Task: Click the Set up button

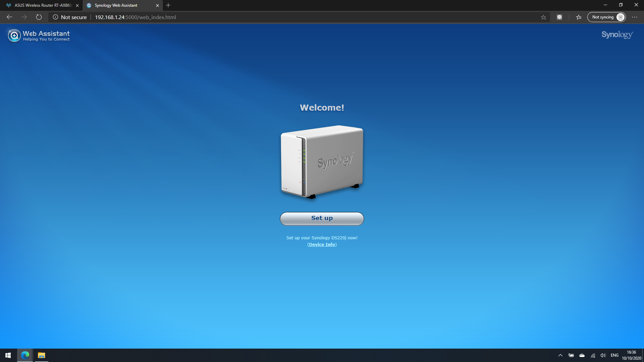Action: click(322, 219)
